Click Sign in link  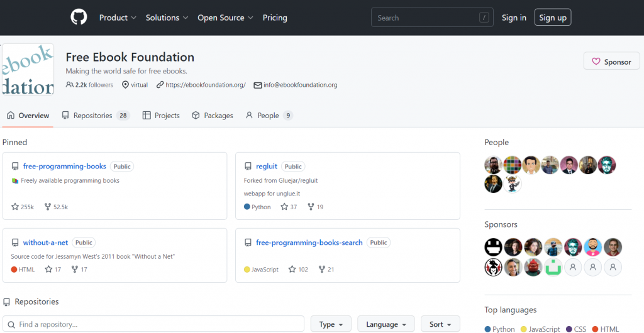[x=514, y=18]
